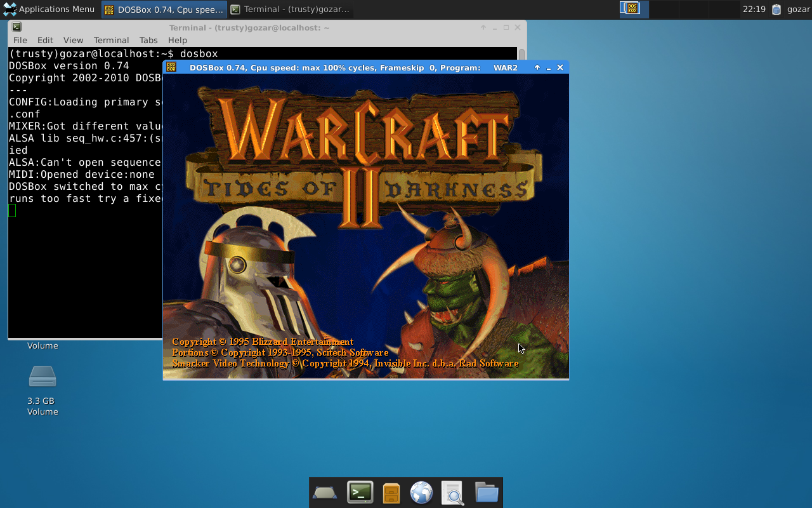Shade the Terminal window with the up arrow
The height and width of the screenshot is (508, 812).
pos(483,27)
